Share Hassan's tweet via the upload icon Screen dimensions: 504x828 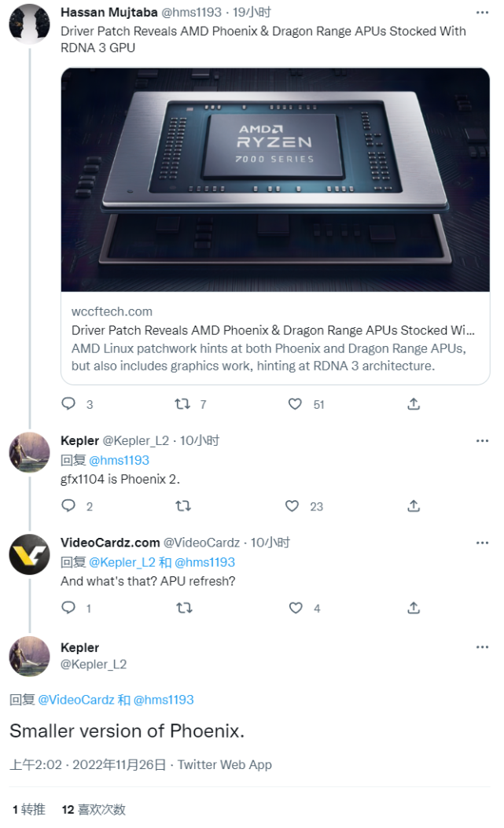[x=413, y=403]
